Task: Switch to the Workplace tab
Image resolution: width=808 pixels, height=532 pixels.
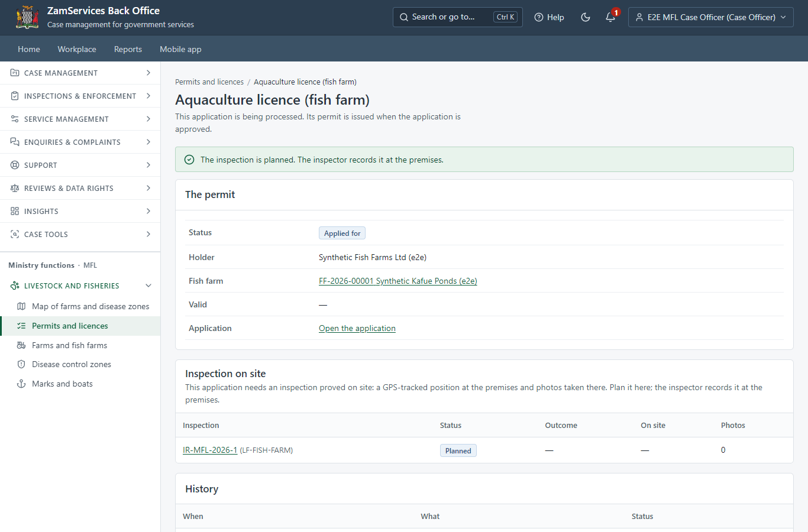Action: [77, 49]
